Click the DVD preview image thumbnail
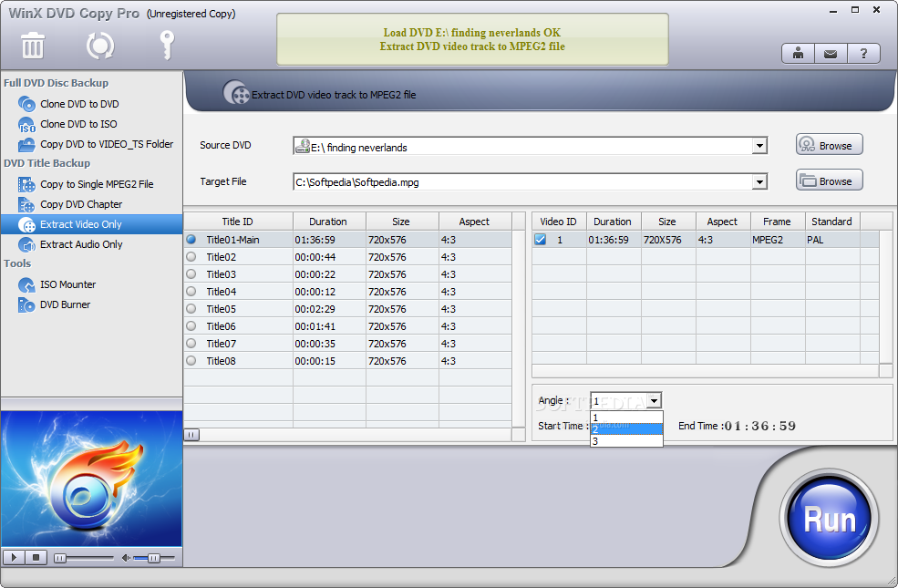898x588 pixels. point(92,479)
